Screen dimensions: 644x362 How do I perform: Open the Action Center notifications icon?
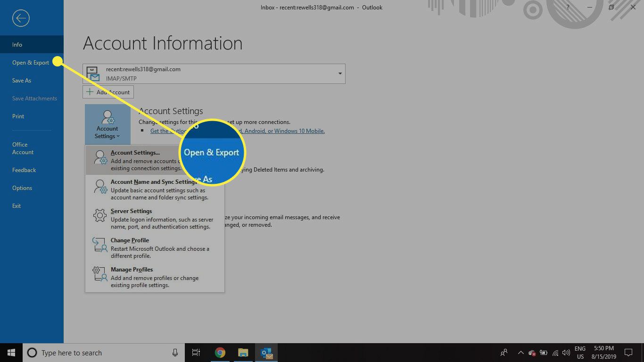[x=628, y=353]
